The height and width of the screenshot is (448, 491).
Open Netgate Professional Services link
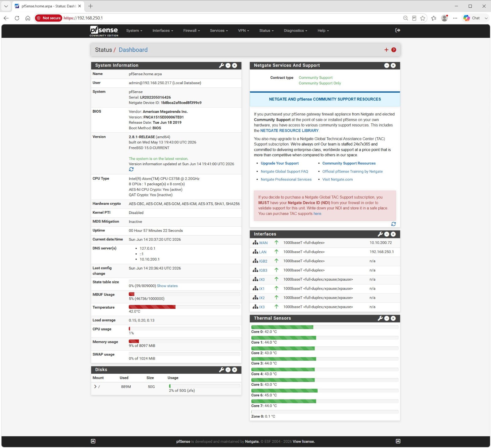[286, 180]
